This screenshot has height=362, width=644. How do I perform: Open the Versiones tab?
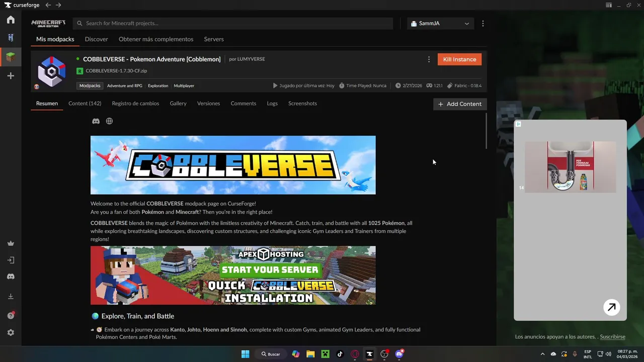click(208, 104)
